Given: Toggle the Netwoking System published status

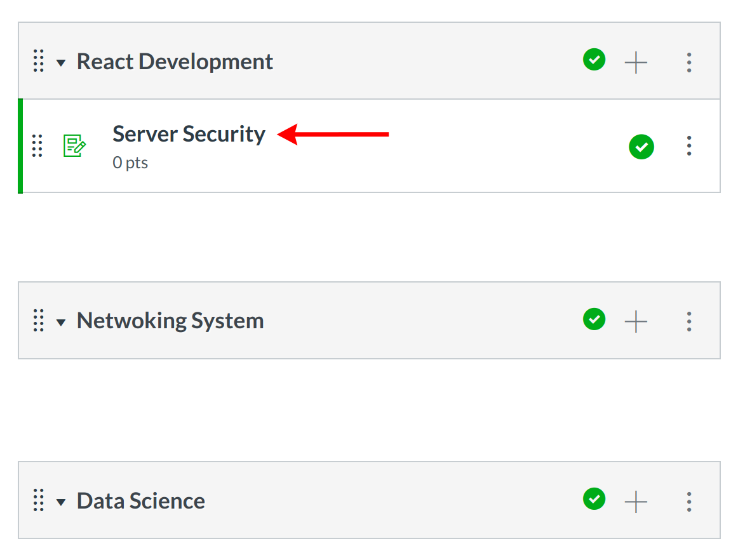Looking at the screenshot, I should pyautogui.click(x=594, y=319).
